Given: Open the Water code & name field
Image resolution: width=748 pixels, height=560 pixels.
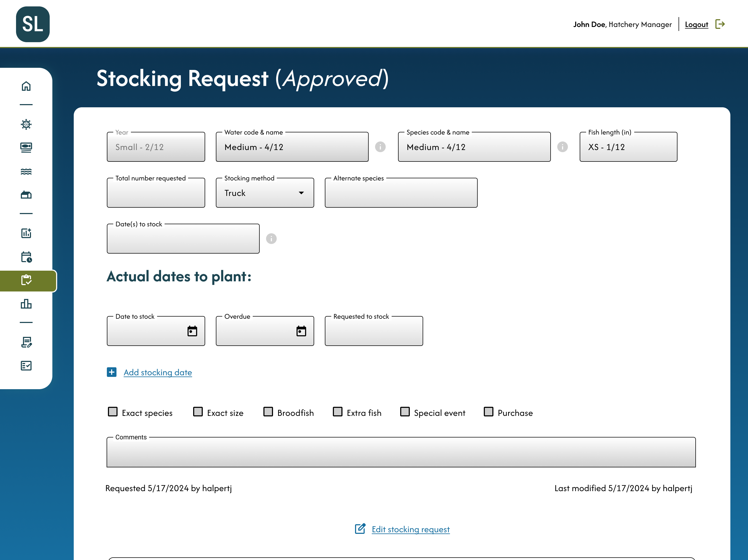Looking at the screenshot, I should coord(292,147).
